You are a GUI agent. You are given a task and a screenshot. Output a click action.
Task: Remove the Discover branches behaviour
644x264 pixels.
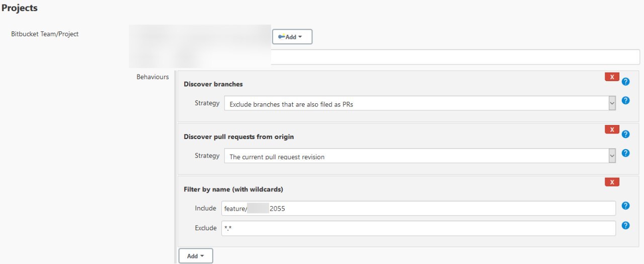[x=612, y=77]
